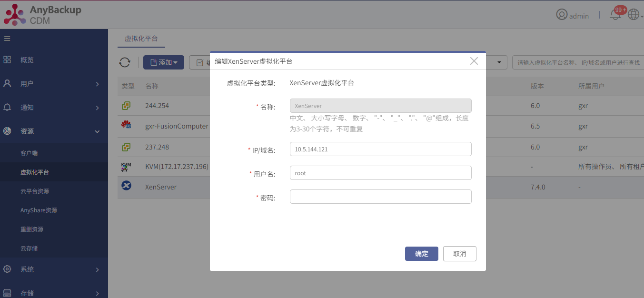
Task: Click the AnyBackup CDM logo
Action: pos(43,15)
